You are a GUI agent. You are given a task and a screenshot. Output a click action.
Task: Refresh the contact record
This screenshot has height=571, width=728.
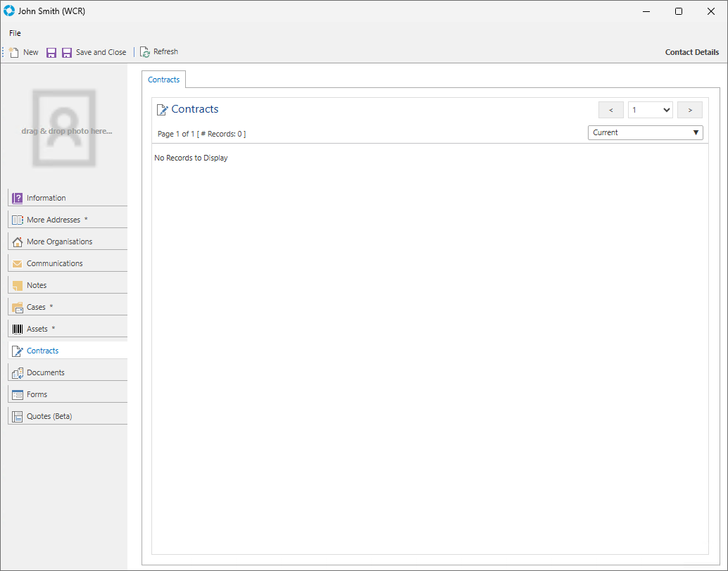[159, 52]
